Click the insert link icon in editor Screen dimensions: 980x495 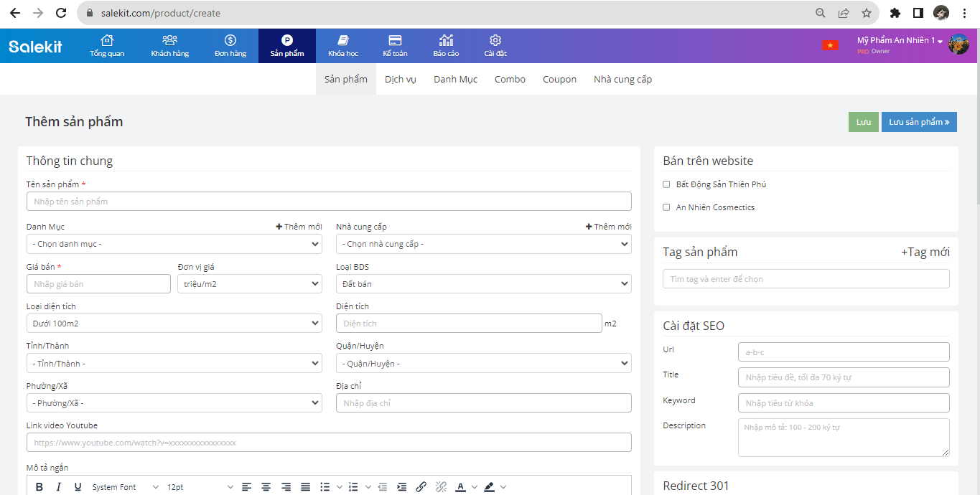[x=421, y=487]
